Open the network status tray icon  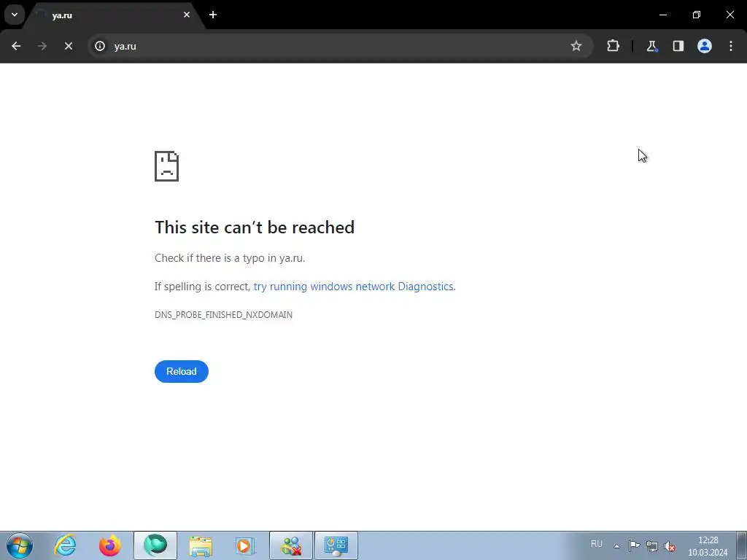[652, 546]
